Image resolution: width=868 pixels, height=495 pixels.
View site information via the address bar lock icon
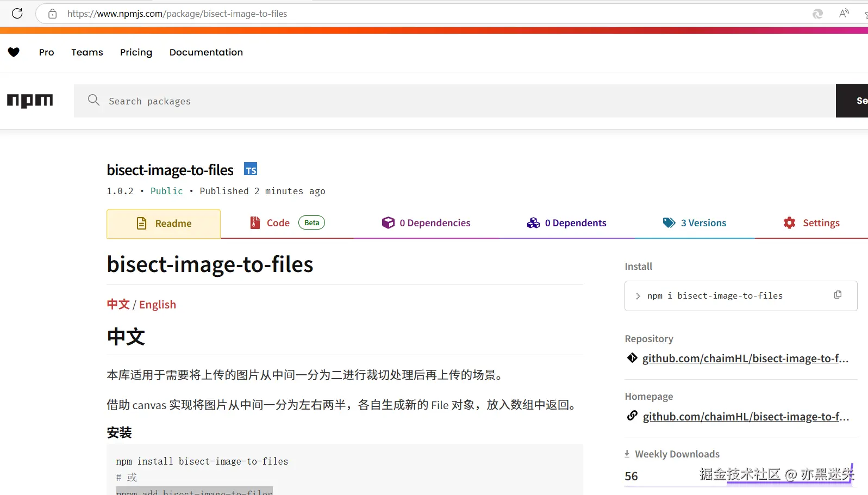click(52, 14)
